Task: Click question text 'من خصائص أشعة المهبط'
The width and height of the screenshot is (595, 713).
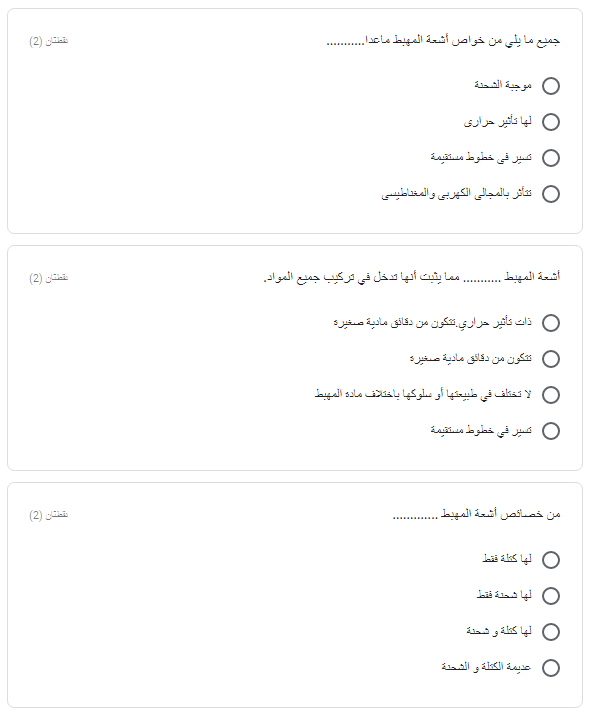Action: pyautogui.click(x=476, y=514)
